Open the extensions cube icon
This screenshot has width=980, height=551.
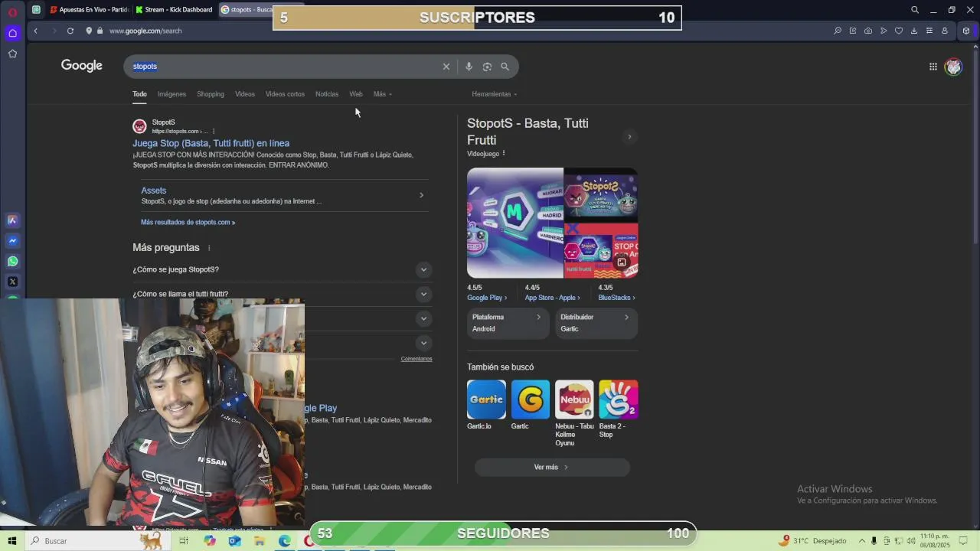[x=966, y=31]
